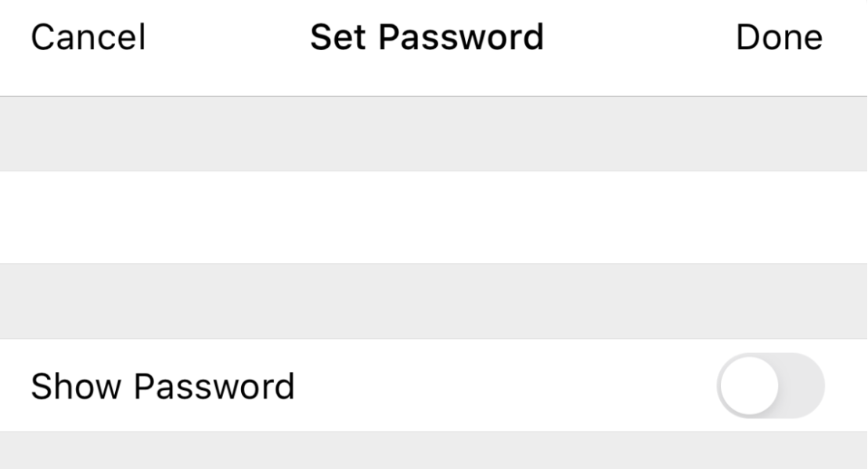Choose Done in the navigation bar
Viewport: 868px width, 469px height.
(x=779, y=38)
